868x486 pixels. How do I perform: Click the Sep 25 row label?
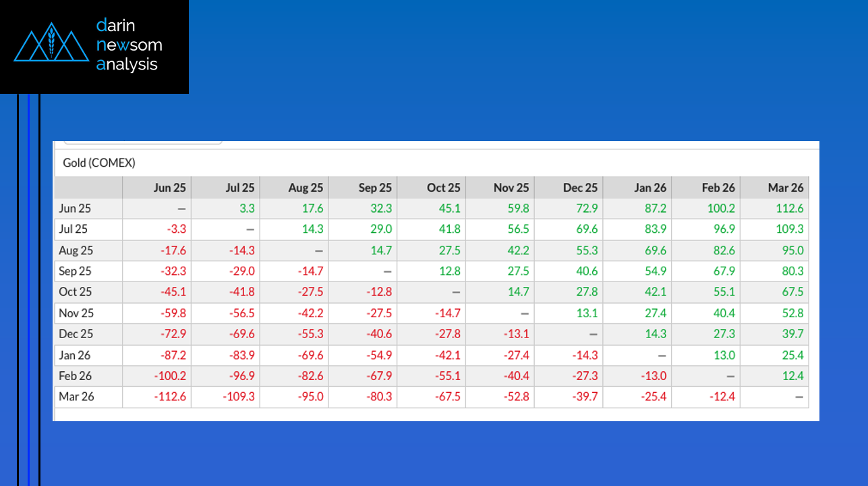[76, 271]
